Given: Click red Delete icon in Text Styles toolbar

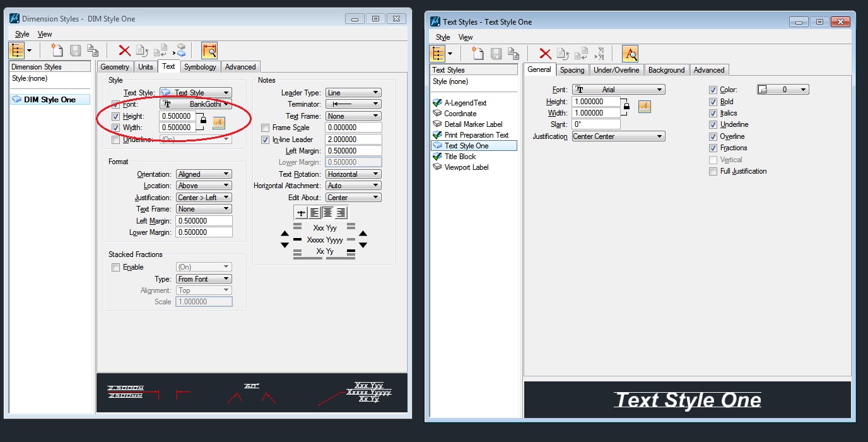Looking at the screenshot, I should (x=545, y=54).
